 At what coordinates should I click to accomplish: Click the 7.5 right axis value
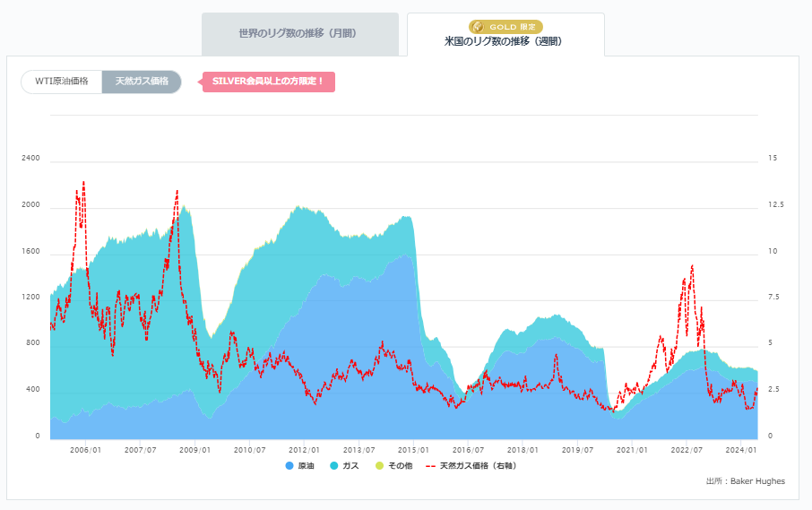773,298
